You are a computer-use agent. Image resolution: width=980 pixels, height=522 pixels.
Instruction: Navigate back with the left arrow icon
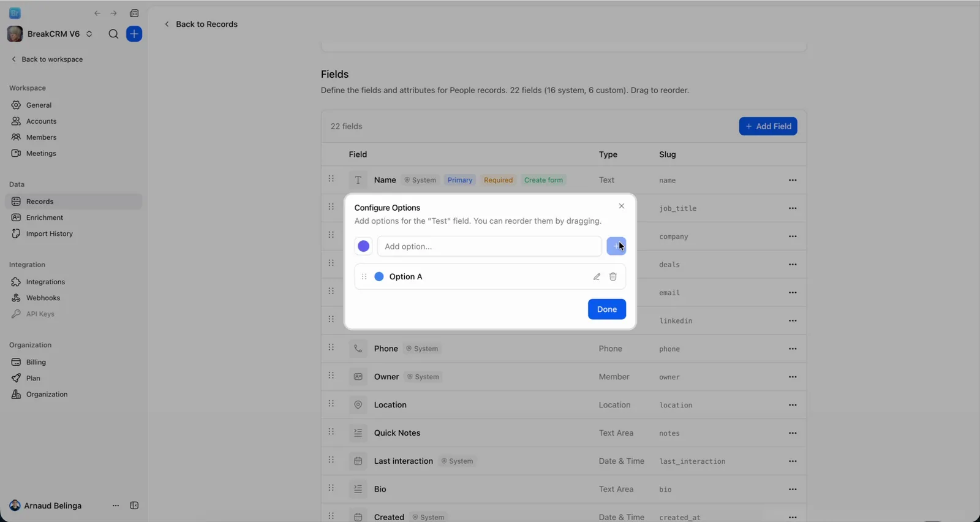coord(97,13)
